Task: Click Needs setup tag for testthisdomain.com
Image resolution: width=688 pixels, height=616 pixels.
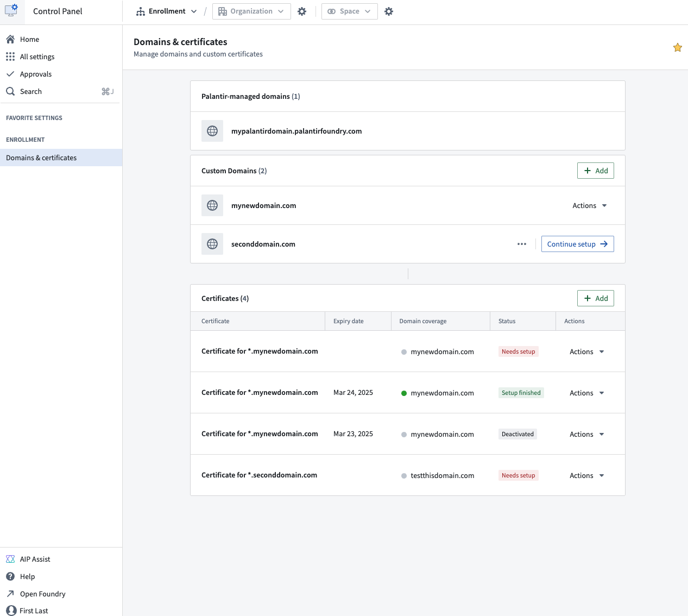Action: coord(519,475)
